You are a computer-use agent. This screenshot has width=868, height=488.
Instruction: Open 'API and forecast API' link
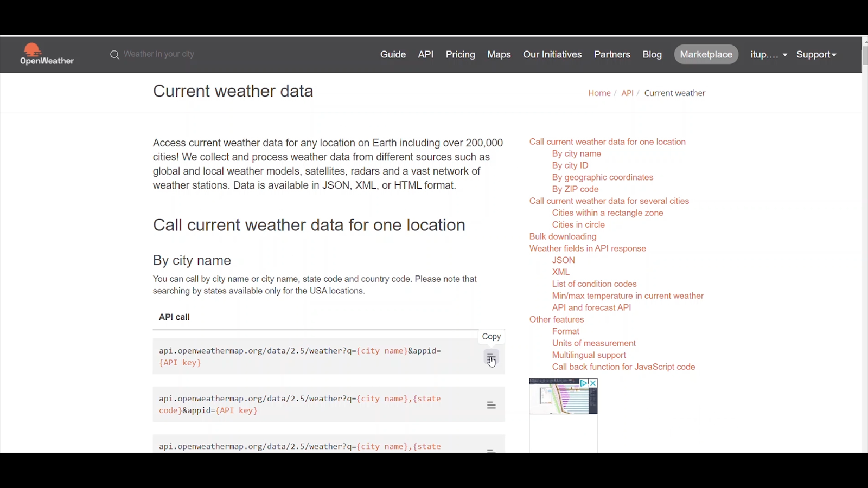click(x=592, y=308)
